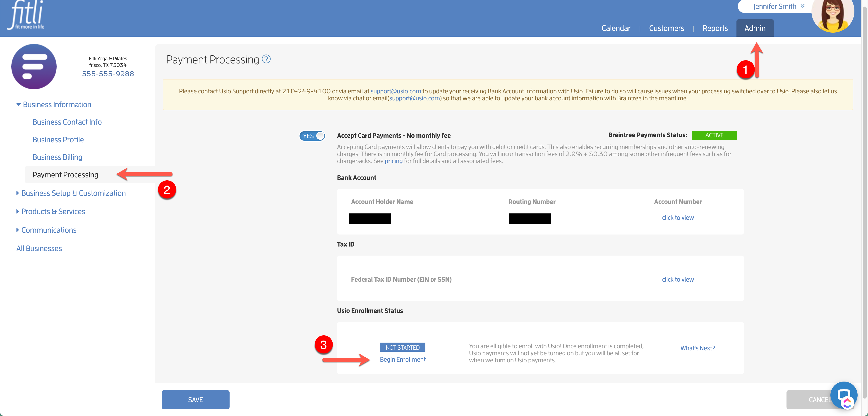Click the 'Fitli Yoga & Pilates' business name
This screenshot has height=416, width=868.
tap(108, 59)
